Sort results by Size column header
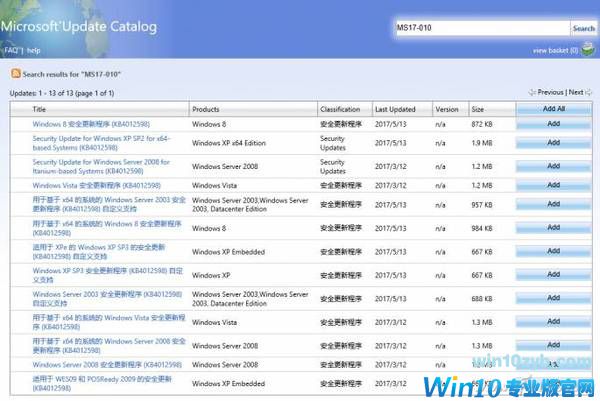Image resolution: width=600 pixels, height=401 pixels. coord(477,108)
